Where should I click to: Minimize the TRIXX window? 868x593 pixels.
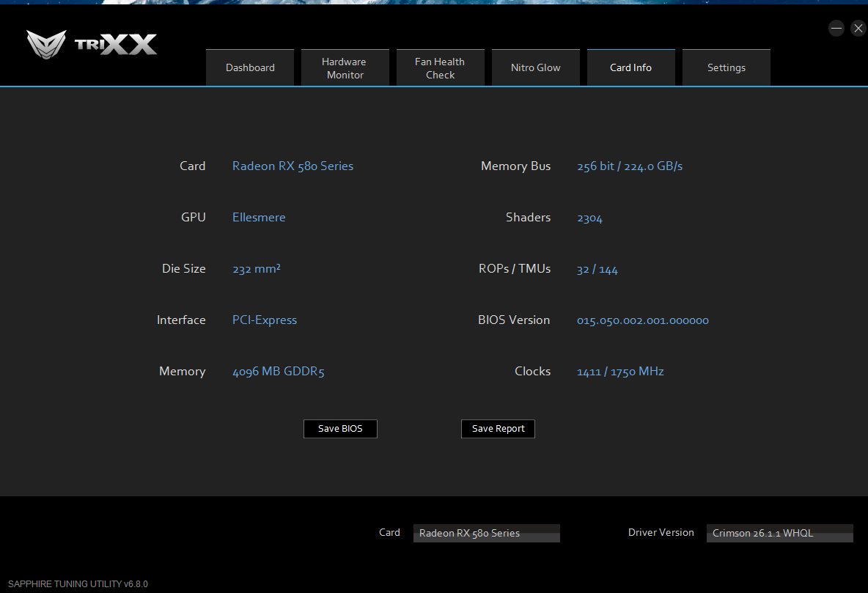pos(836,29)
